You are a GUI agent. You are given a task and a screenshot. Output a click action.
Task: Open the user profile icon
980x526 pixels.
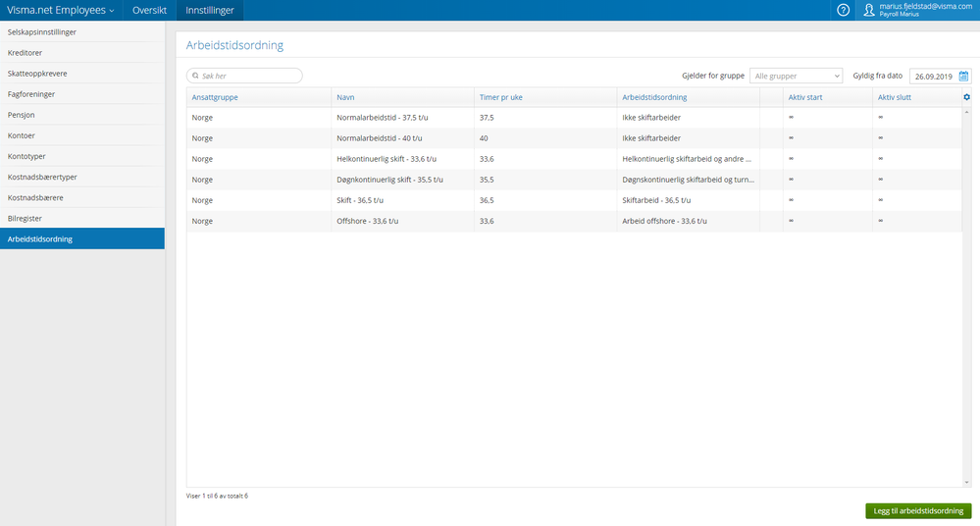[869, 10]
